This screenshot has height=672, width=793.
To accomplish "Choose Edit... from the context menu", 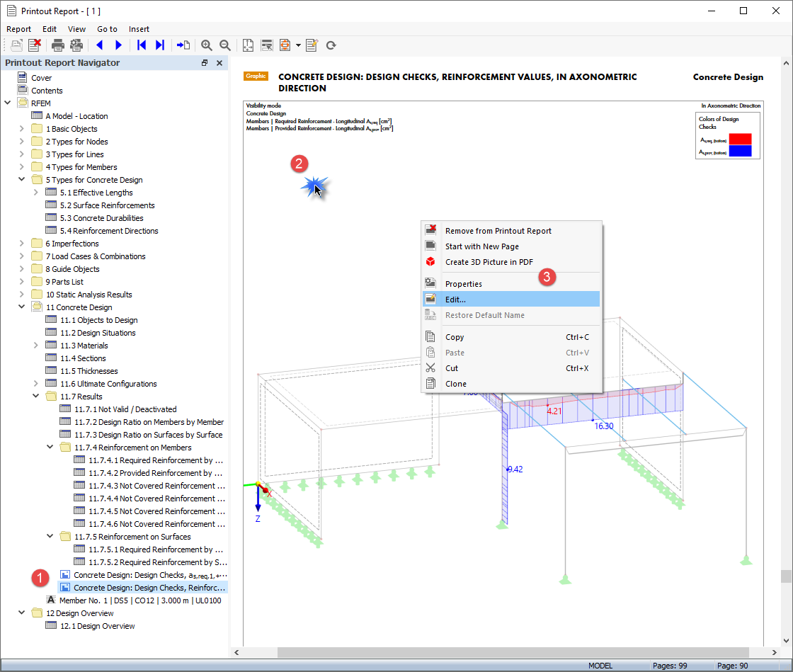I will pyautogui.click(x=455, y=300).
